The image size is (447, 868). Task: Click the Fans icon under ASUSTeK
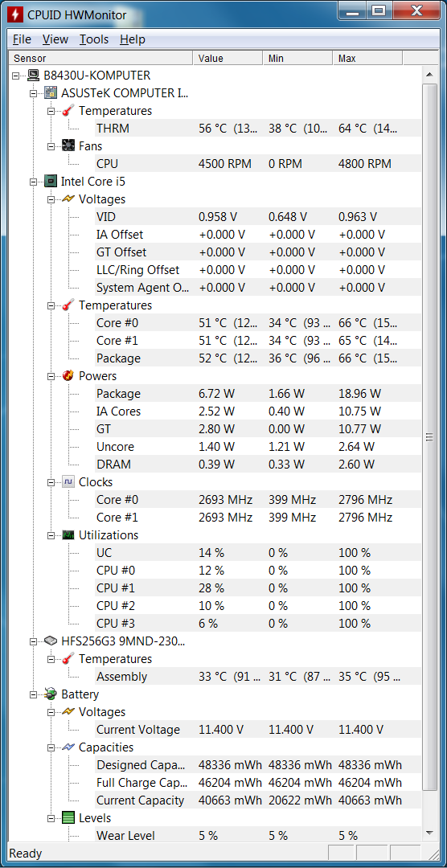tap(68, 146)
